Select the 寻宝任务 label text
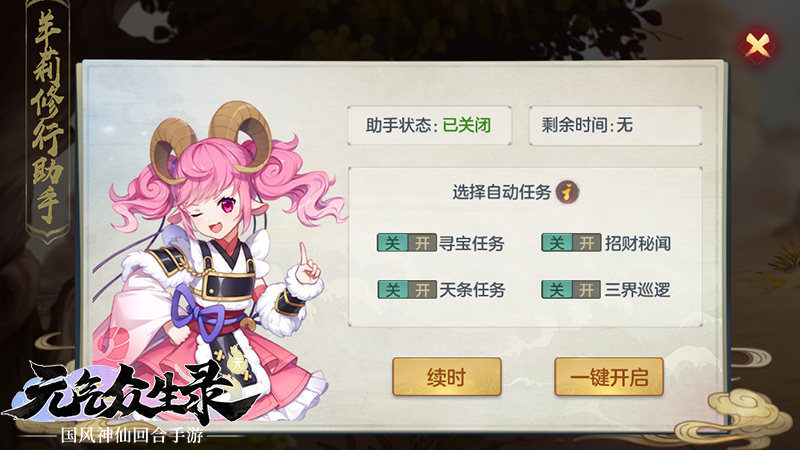This screenshot has width=800, height=450. coord(472,243)
